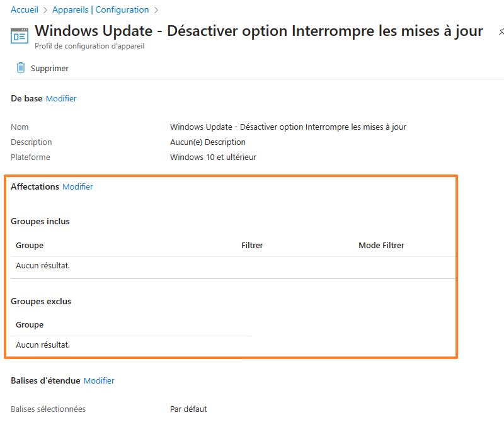The width and height of the screenshot is (504, 422).
Task: Modify the Balises d'étendue section
Action: 99,381
